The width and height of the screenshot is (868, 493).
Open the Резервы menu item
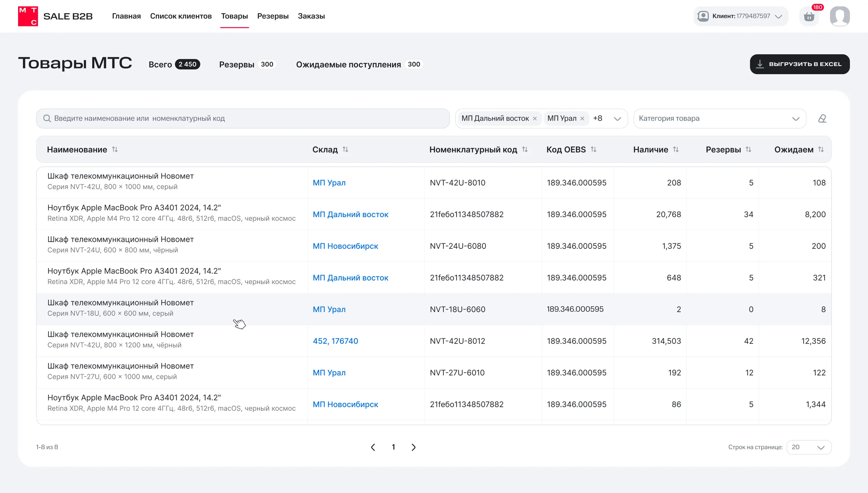click(273, 16)
